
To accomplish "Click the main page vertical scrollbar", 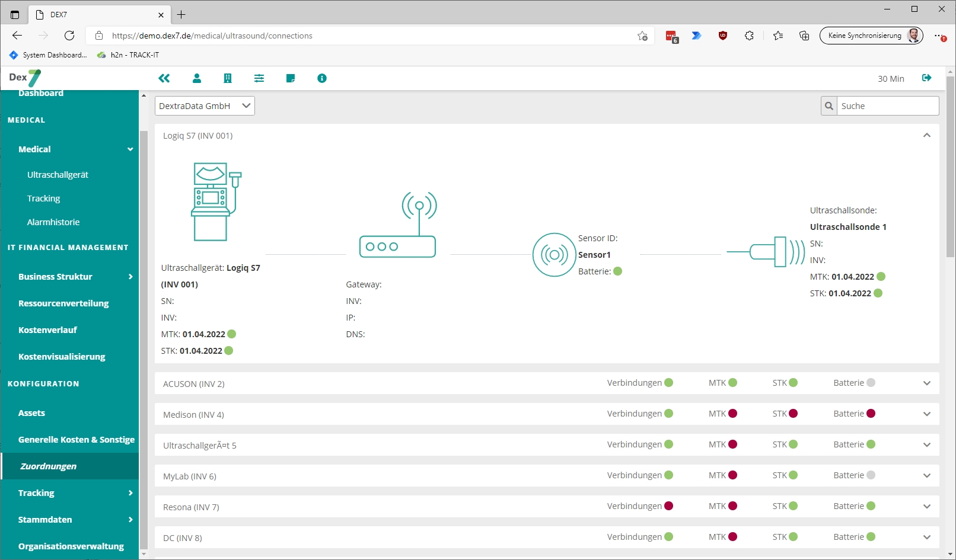I will [x=951, y=166].
